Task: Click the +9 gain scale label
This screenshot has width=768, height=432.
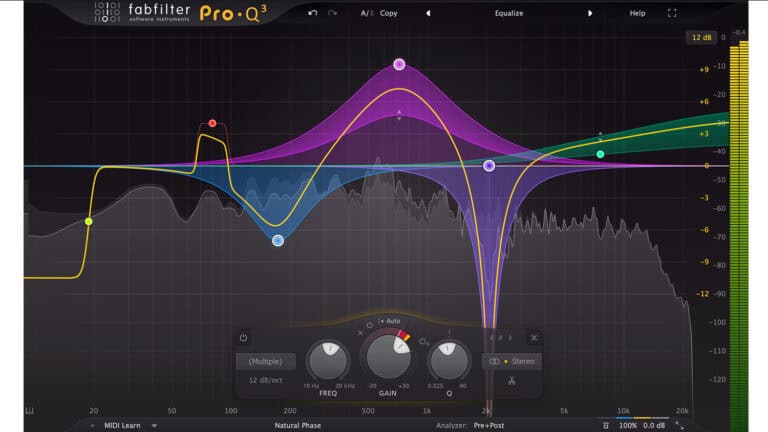Action: pyautogui.click(x=704, y=70)
